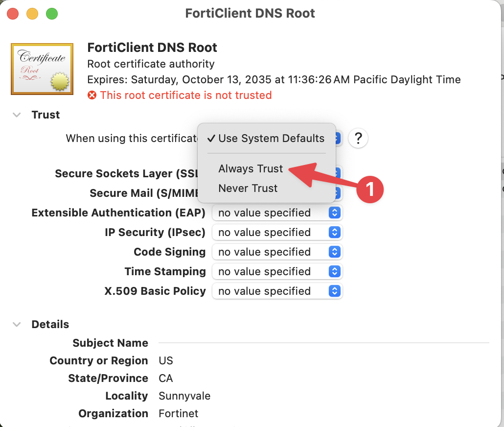This screenshot has height=427, width=504.
Task: Choose Always Trust from the menu
Action: coord(251,168)
